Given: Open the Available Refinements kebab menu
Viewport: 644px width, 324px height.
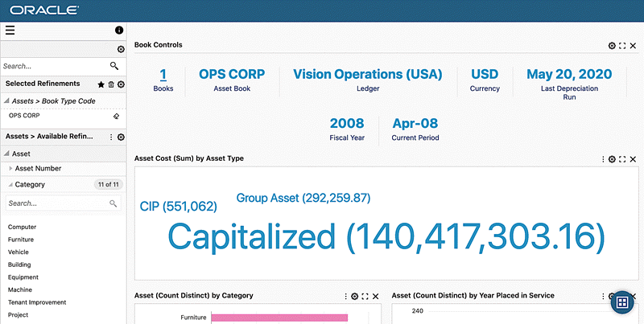Looking at the screenshot, I should coord(111,137).
